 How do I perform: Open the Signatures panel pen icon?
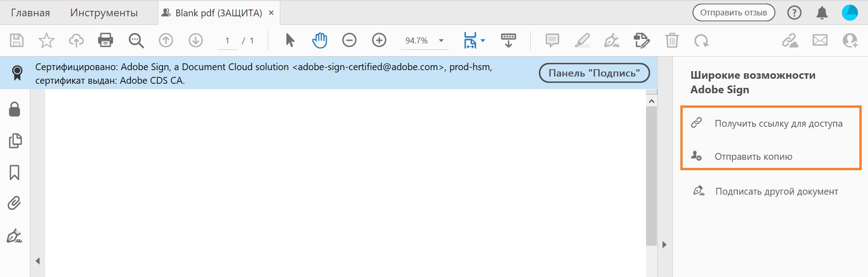[x=14, y=236]
